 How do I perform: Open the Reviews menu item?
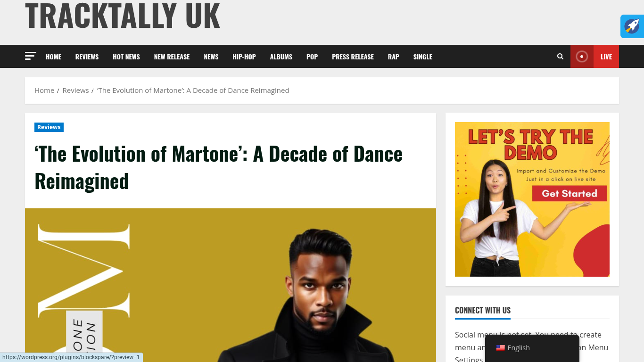click(x=87, y=57)
